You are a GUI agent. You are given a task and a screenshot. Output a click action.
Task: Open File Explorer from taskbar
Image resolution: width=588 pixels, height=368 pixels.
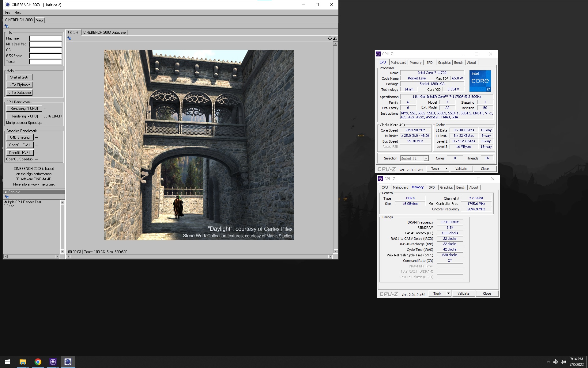pos(23,362)
